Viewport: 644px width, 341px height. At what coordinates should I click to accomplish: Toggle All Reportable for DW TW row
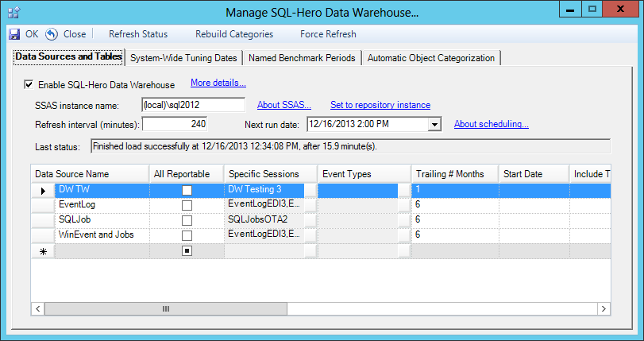pos(187,190)
